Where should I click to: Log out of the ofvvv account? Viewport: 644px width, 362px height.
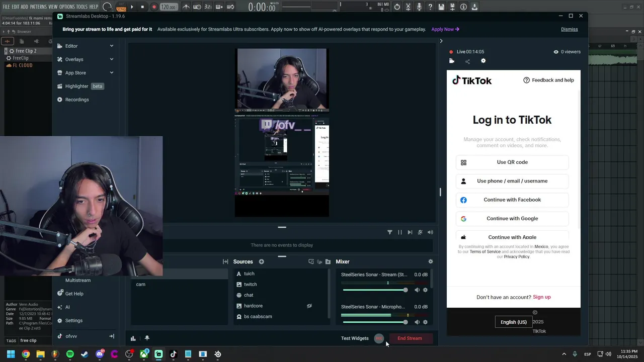112,336
